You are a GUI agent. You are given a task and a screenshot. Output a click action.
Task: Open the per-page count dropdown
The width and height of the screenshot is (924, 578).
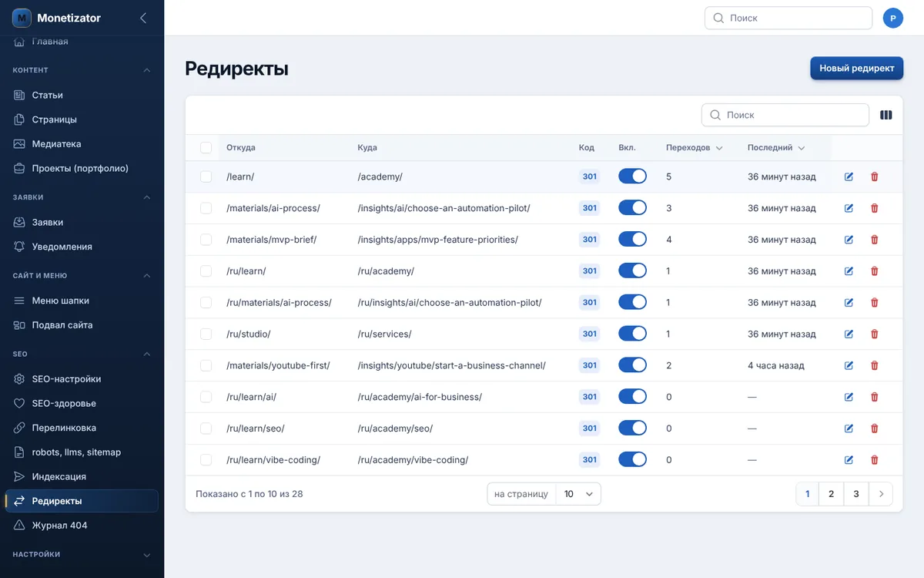pyautogui.click(x=578, y=494)
